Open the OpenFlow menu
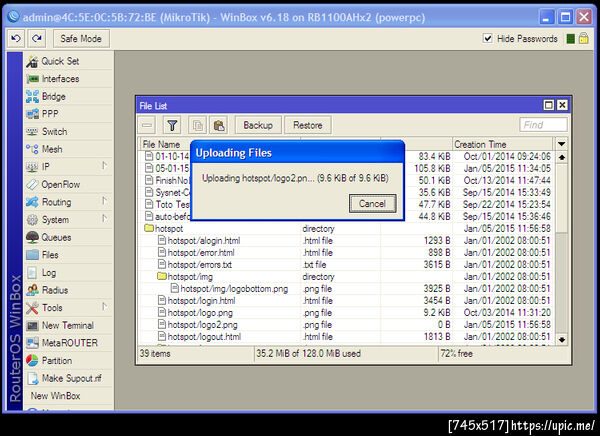The width and height of the screenshot is (600, 436). pyautogui.click(x=69, y=185)
